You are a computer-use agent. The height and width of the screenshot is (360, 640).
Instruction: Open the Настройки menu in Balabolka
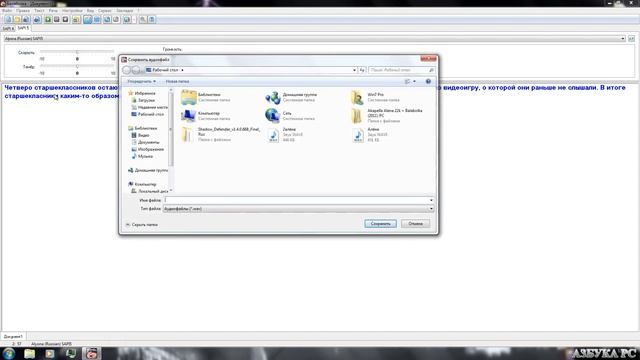[72, 11]
